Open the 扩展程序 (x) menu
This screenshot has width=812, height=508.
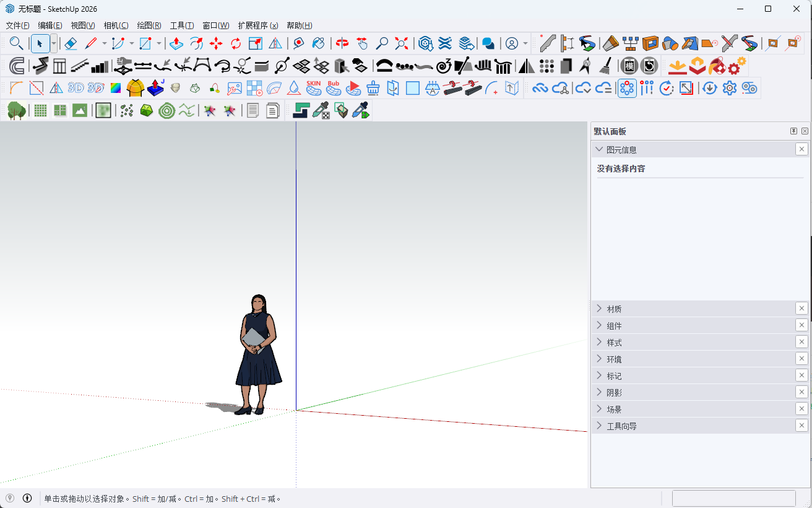pyautogui.click(x=257, y=25)
